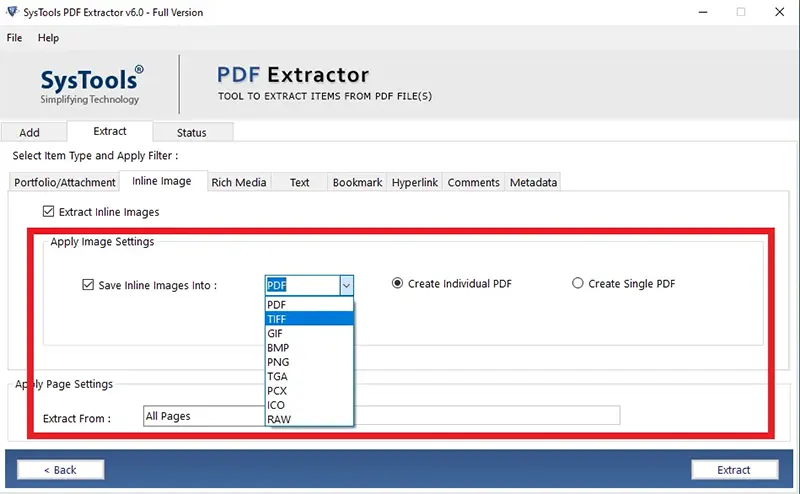This screenshot has height=494, width=800.
Task: Choose BMP from the format list
Action: (x=309, y=348)
